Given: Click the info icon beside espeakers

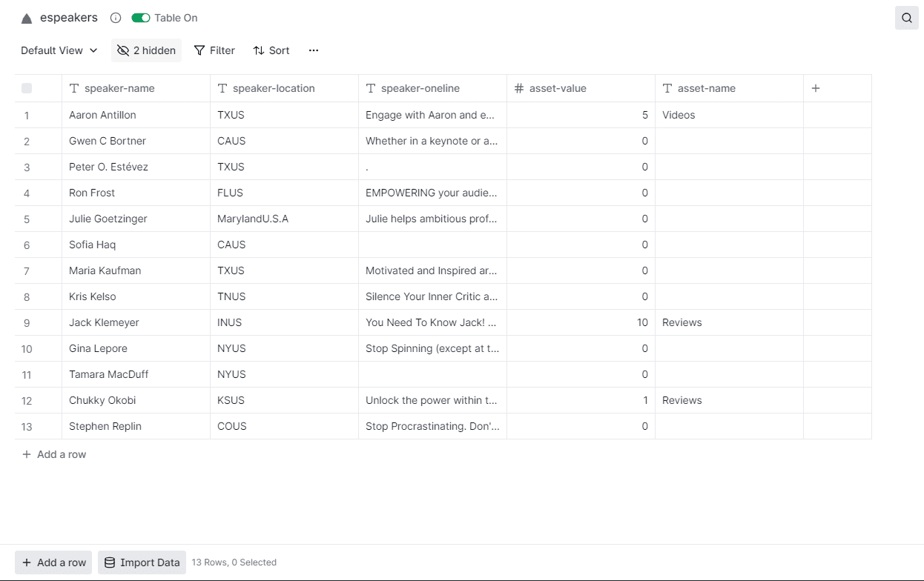Looking at the screenshot, I should pyautogui.click(x=116, y=18).
